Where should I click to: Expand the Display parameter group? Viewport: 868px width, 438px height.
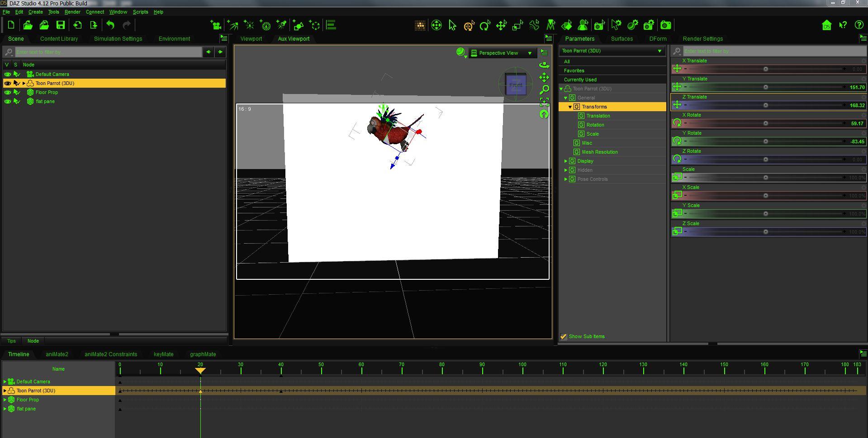pyautogui.click(x=565, y=161)
